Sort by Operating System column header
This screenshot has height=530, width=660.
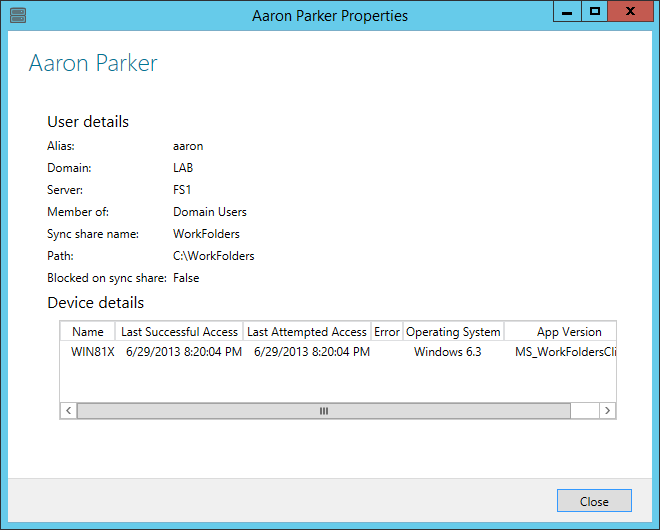click(453, 332)
